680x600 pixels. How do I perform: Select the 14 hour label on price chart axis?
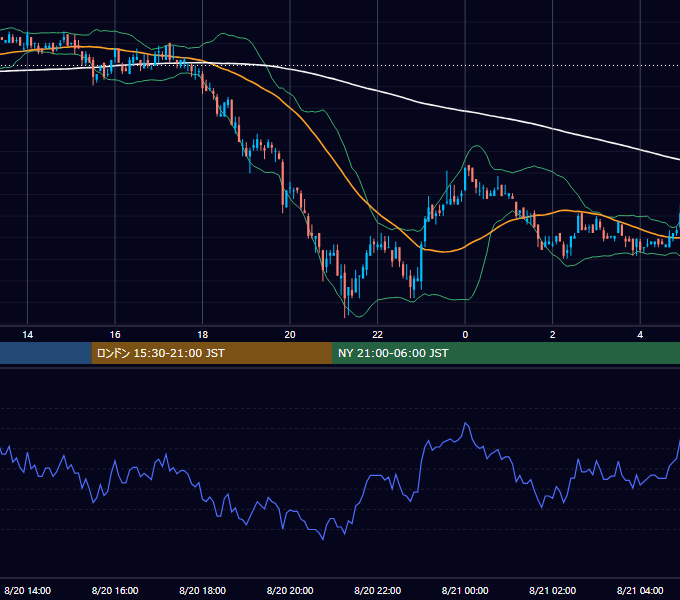pyautogui.click(x=27, y=335)
